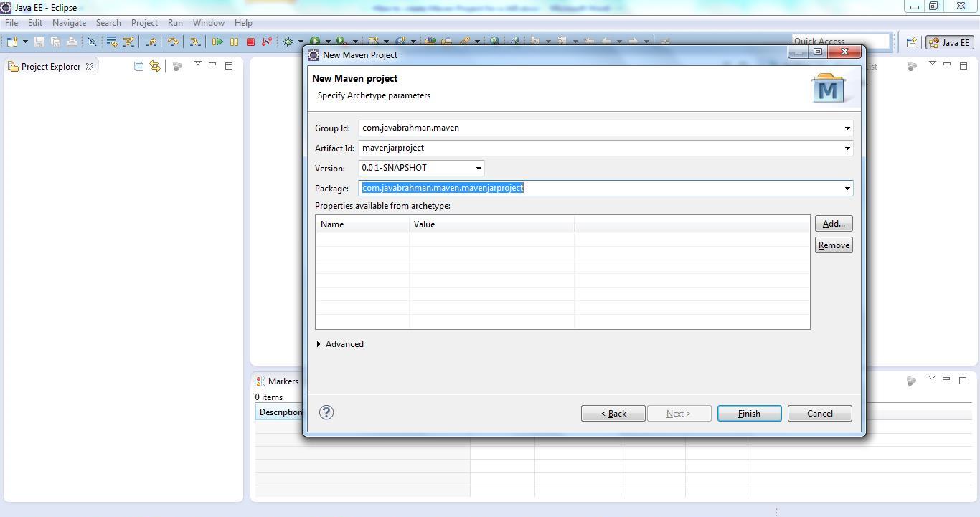Viewport: 980px width, 517px height.
Task: Click the Remove property button
Action: (x=834, y=245)
